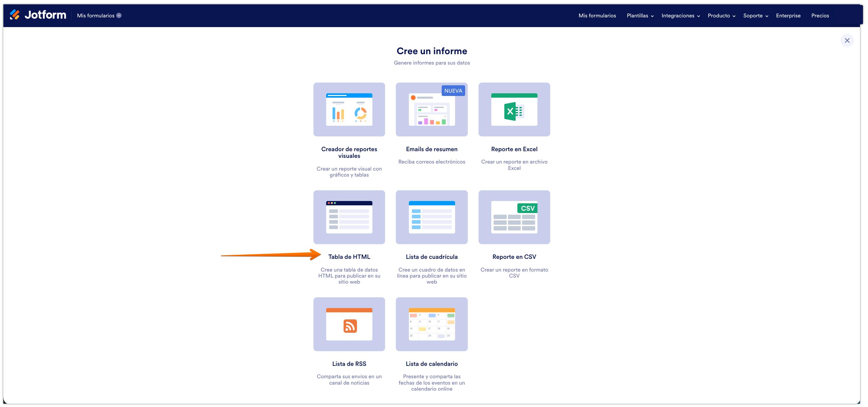
Task: Select the Tabla de HTML browser icon
Action: point(349,217)
